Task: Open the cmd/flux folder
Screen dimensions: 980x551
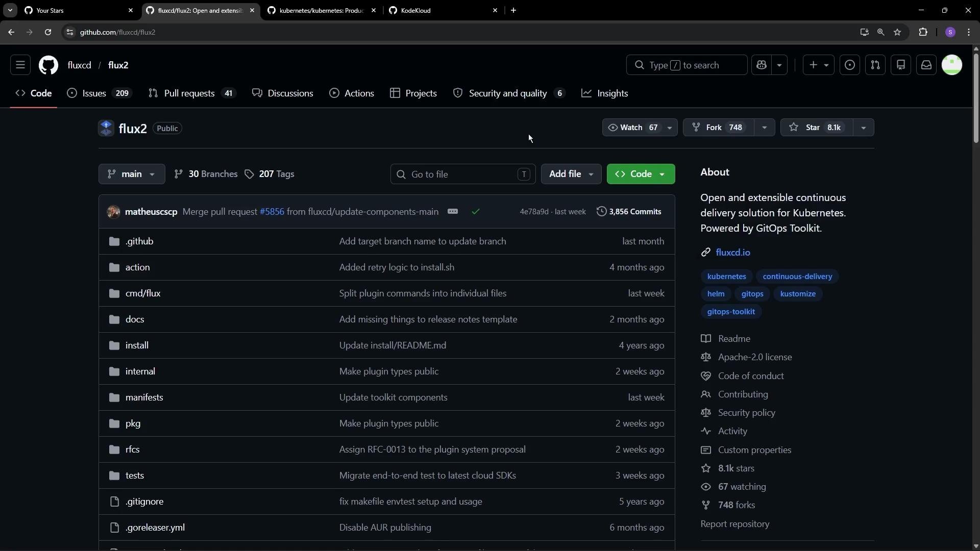Action: click(143, 293)
